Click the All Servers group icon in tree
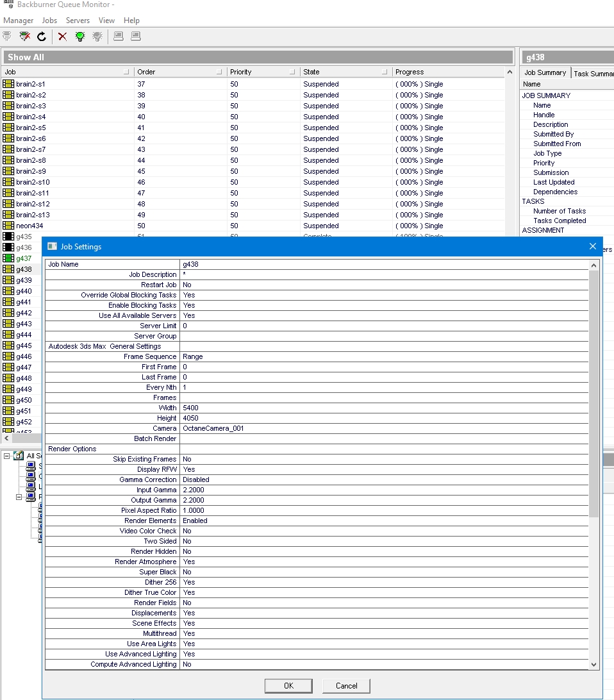This screenshot has width=614, height=700. (19, 455)
